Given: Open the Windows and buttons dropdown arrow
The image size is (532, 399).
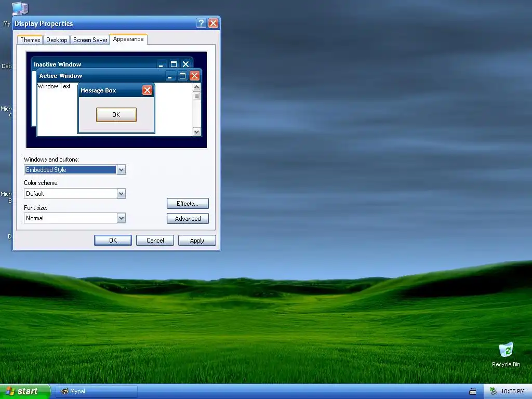Looking at the screenshot, I should point(122,170).
